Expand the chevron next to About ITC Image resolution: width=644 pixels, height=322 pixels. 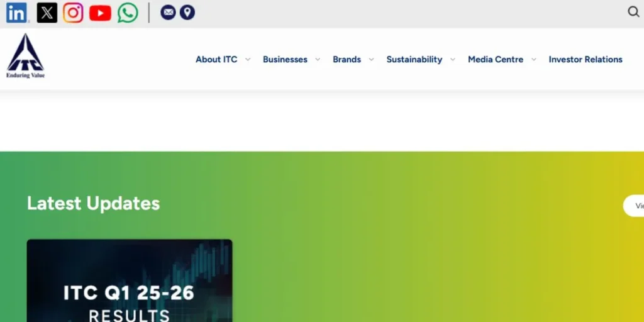point(248,60)
